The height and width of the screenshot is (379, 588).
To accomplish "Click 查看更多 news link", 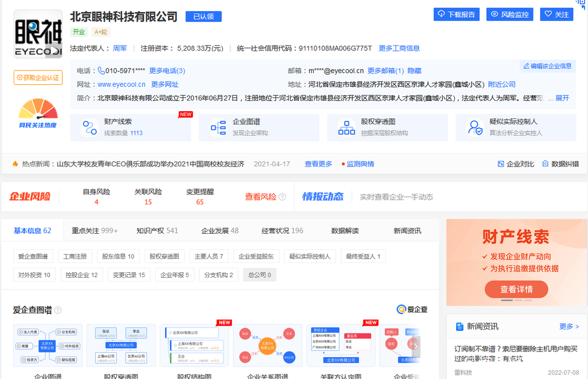I will click(318, 164).
